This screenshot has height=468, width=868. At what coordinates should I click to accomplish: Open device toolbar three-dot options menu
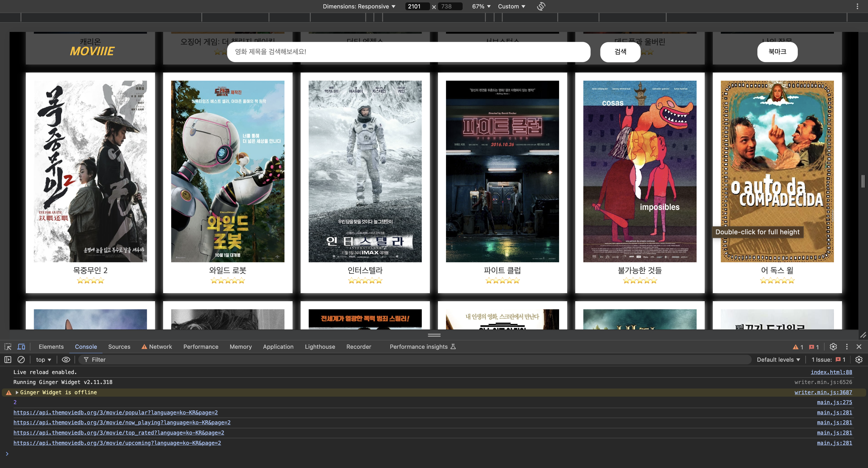tap(857, 6)
